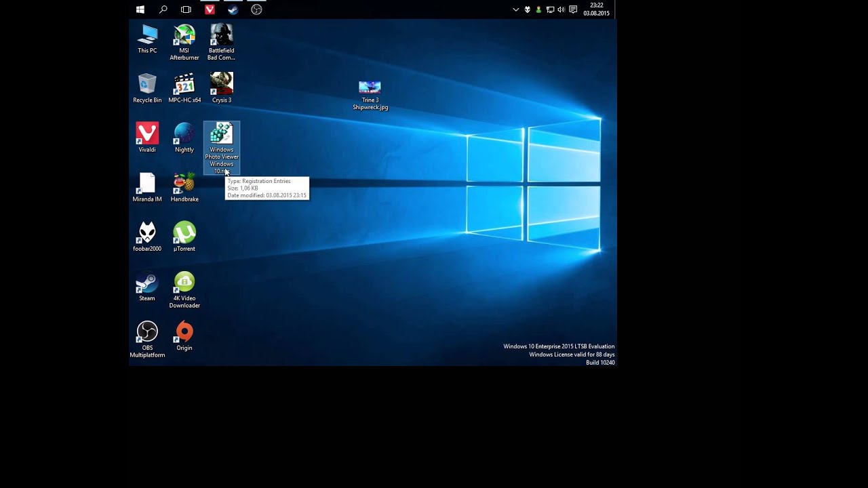Open the Windows Start menu
This screenshot has width=868, height=488.
[x=140, y=9]
